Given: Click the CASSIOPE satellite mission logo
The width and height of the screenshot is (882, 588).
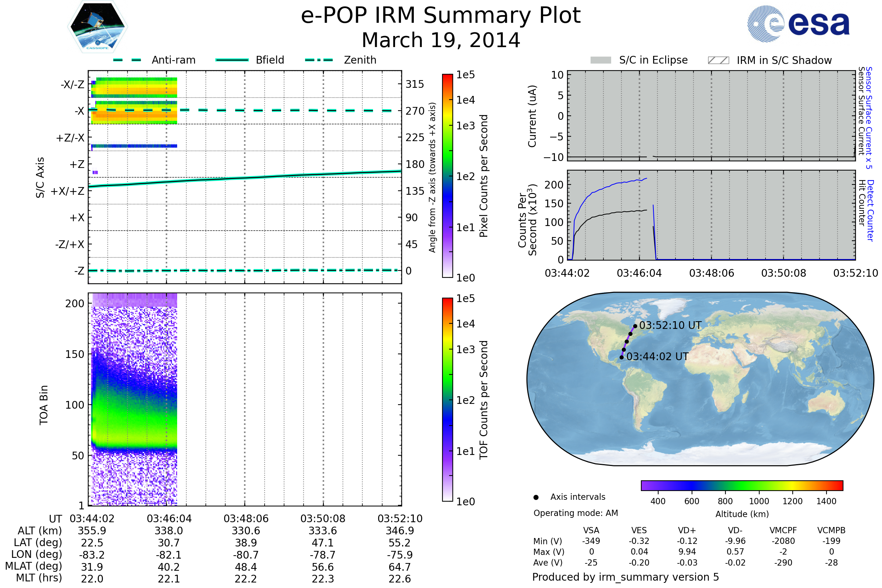Looking at the screenshot, I should pos(97,27).
